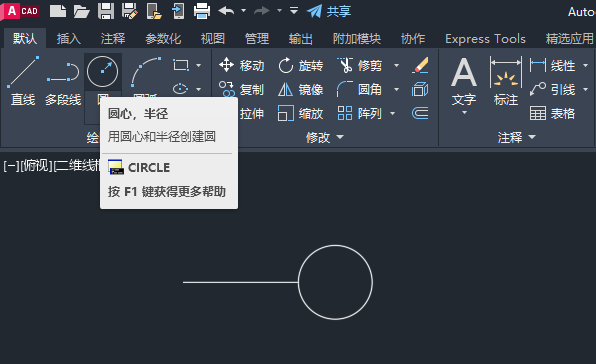The image size is (596, 364).
Task: Click the erase tool icon
Action: pos(420,65)
